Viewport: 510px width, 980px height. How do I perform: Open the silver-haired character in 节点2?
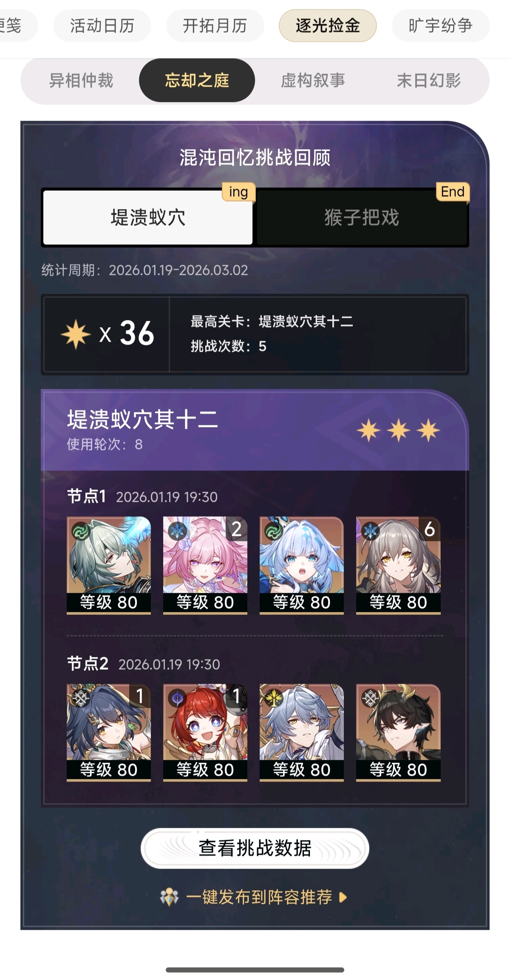click(302, 733)
